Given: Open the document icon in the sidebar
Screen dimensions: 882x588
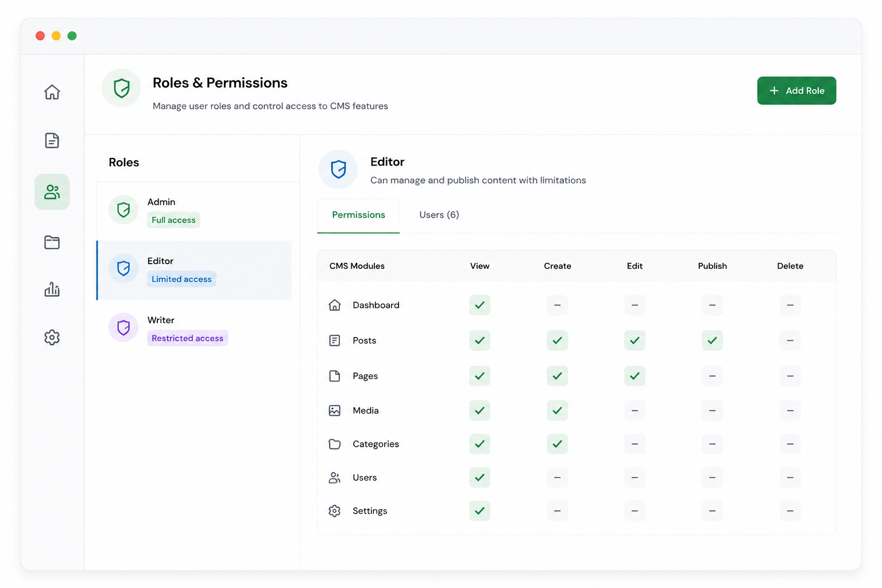Looking at the screenshot, I should pos(52,141).
